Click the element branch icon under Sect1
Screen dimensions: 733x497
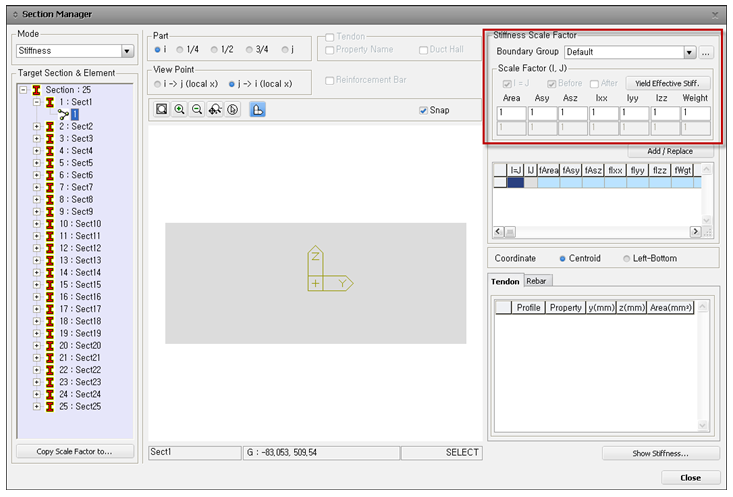63,114
